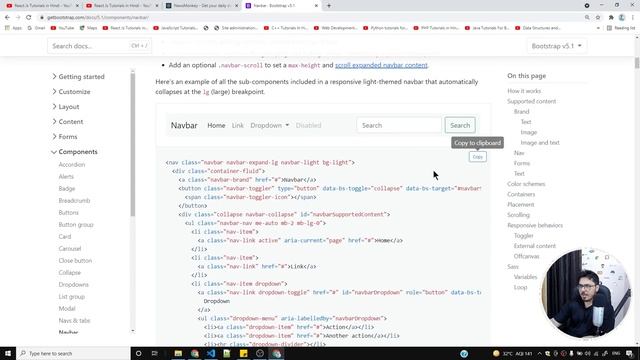The width and height of the screenshot is (640, 360).
Task: Click Home in the example navbar
Action: pyautogui.click(x=216, y=125)
